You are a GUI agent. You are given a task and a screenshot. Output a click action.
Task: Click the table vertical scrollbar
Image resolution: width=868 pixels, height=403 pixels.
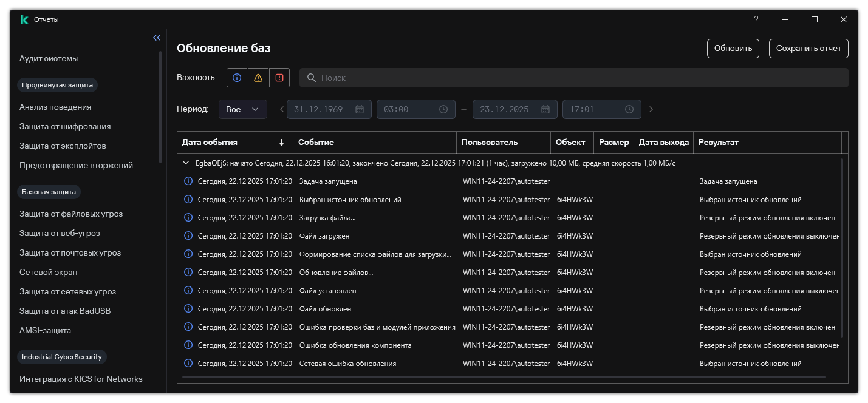pos(842,248)
